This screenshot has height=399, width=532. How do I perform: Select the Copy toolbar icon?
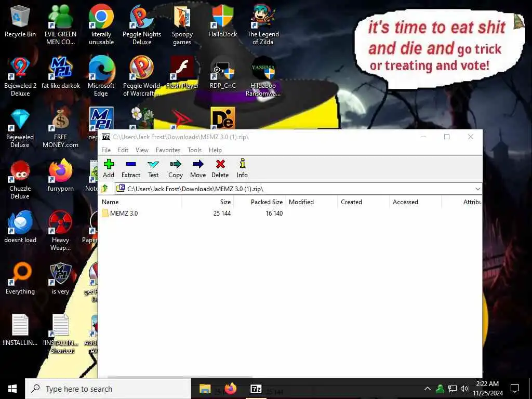pyautogui.click(x=176, y=168)
